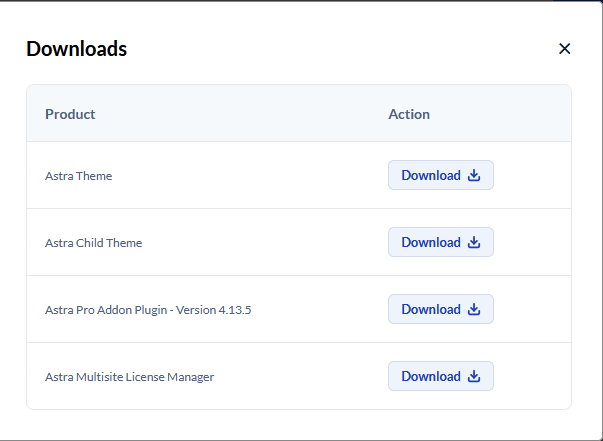Click the Product column header
603x441 pixels.
[70, 114]
